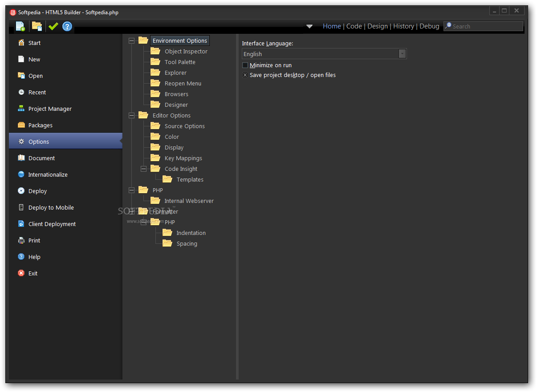
Task: Click the Open icon in sidebar
Action: 21,76
